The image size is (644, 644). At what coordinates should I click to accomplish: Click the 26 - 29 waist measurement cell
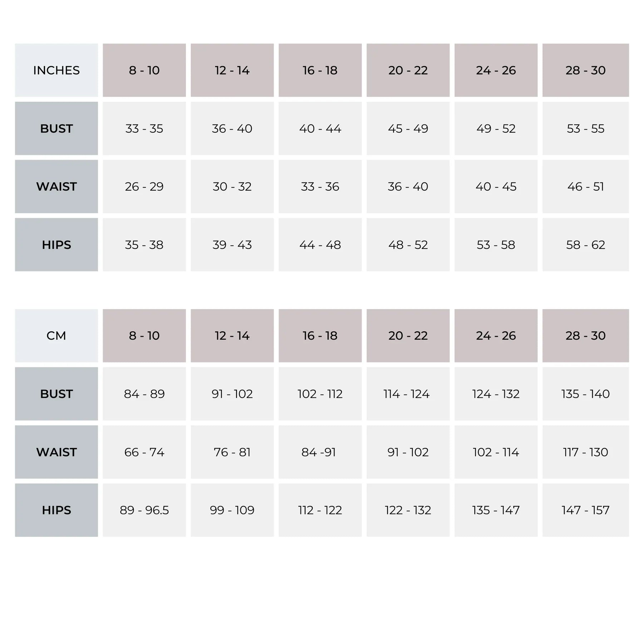click(x=144, y=186)
